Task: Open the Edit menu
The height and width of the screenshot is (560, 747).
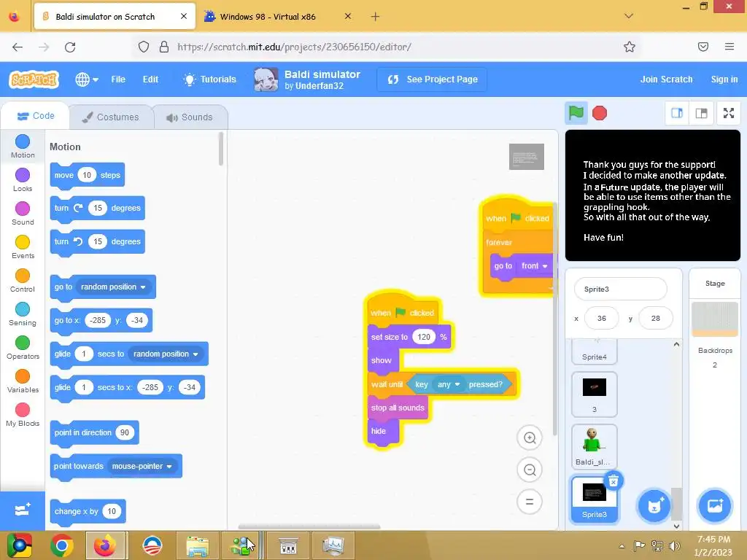Action: (150, 79)
